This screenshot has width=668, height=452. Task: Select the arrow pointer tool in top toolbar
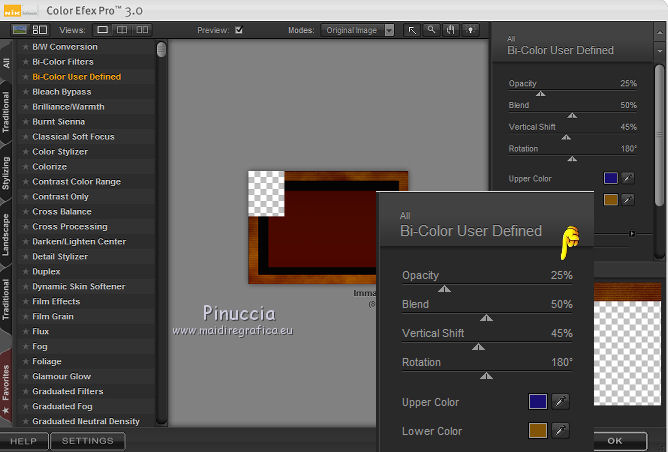(x=412, y=30)
